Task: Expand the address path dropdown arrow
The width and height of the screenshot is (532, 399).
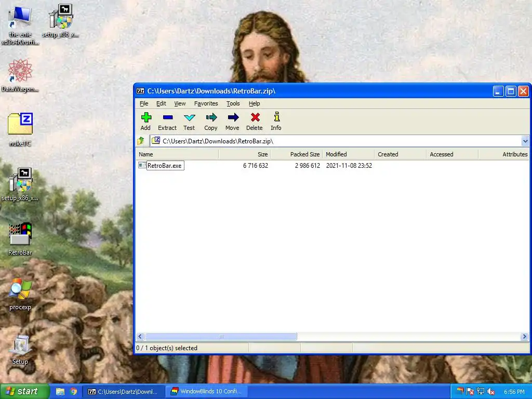Action: 525,141
